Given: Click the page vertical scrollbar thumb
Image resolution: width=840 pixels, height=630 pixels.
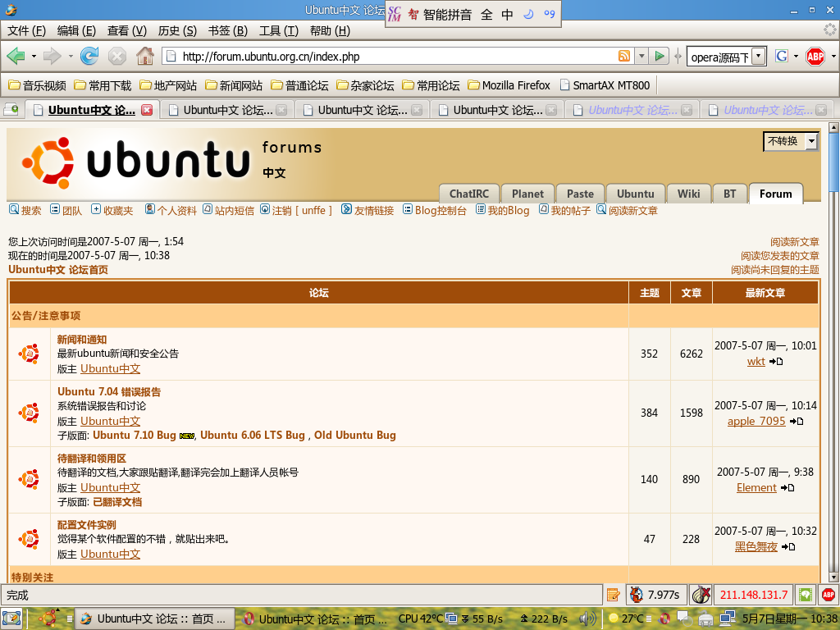Looking at the screenshot, I should point(833,162).
